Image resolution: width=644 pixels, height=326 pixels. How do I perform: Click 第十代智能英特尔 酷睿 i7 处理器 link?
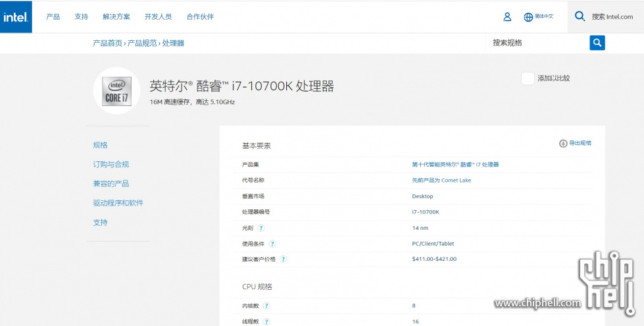click(455, 165)
